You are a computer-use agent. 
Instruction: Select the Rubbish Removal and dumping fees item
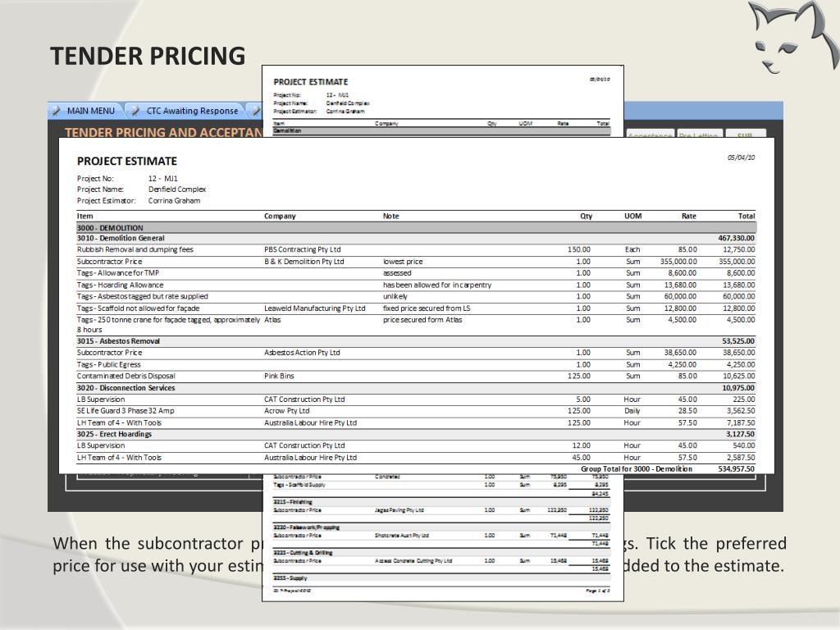[135, 249]
